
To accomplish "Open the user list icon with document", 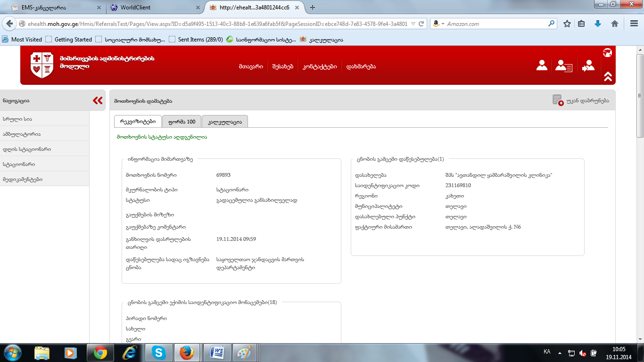I will (x=563, y=66).
